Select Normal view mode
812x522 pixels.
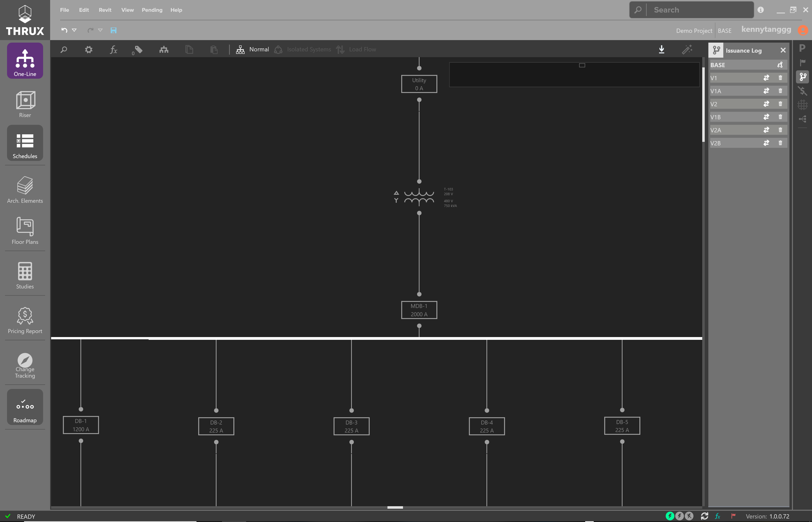tap(252, 49)
